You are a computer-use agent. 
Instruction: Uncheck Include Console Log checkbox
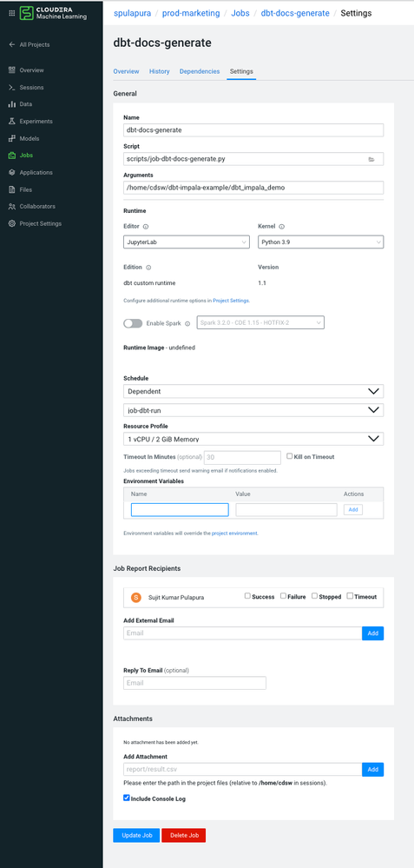tap(127, 798)
